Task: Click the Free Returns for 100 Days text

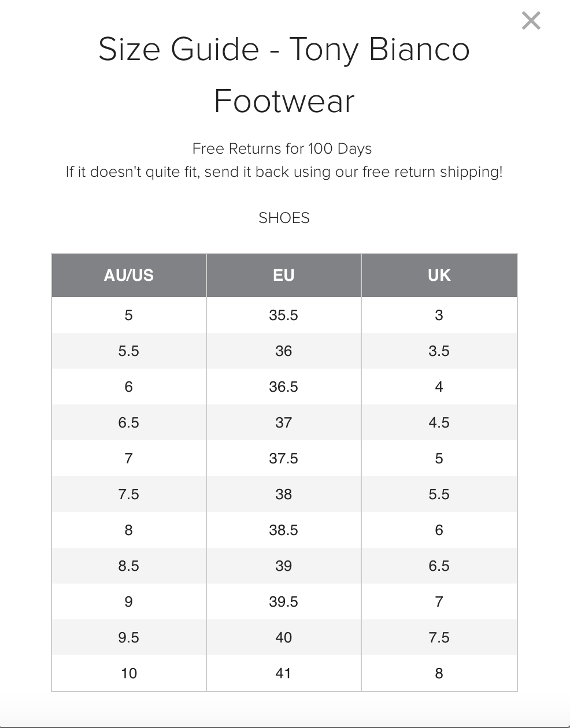Action: pyautogui.click(x=282, y=148)
